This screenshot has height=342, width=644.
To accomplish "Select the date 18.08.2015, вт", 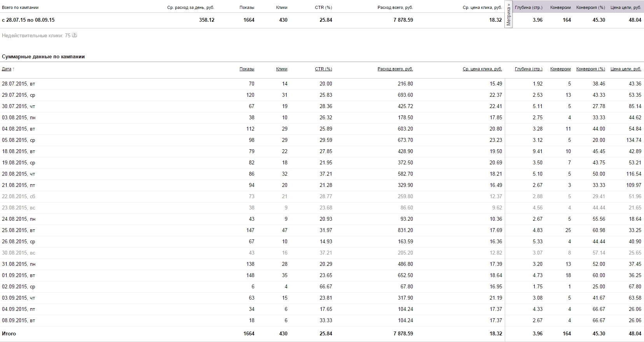I will coord(18,151).
